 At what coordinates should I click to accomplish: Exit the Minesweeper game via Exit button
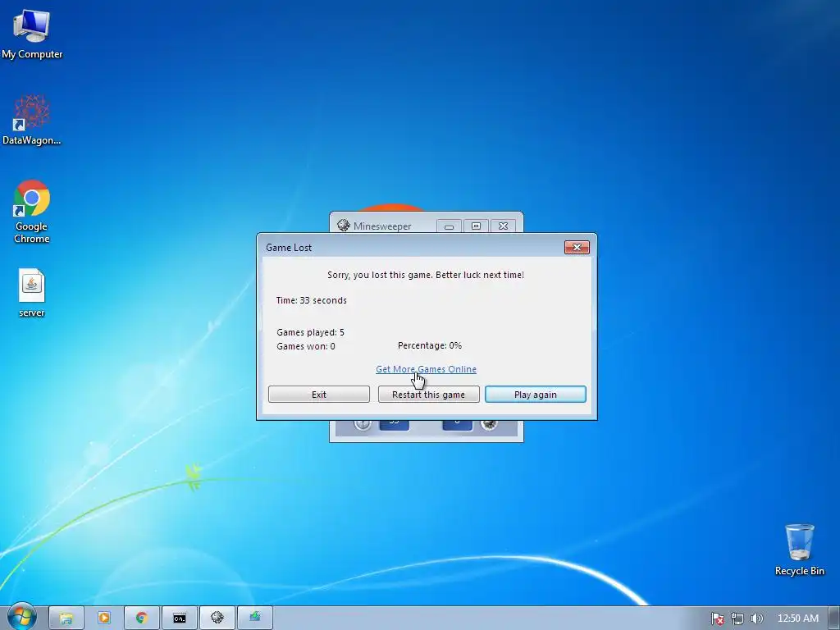pos(319,395)
